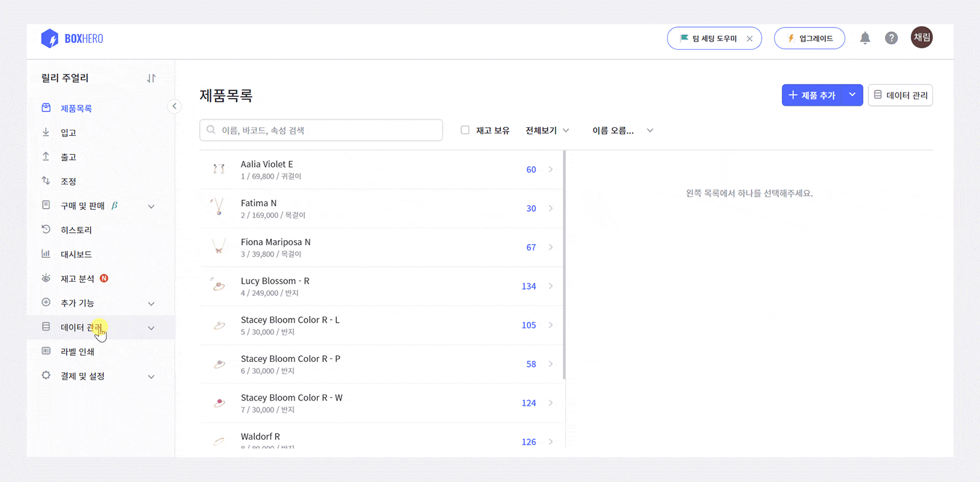Viewport: 980px width, 482px height.
Task: Open the 대시보드 menu item
Action: point(76,254)
